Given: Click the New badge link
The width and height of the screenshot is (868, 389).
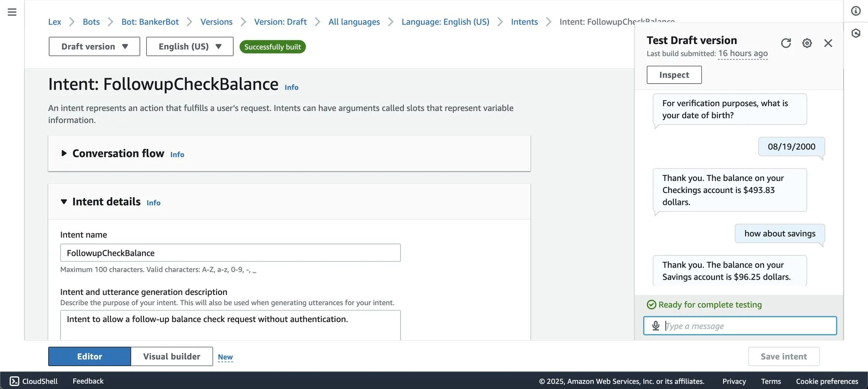Looking at the screenshot, I should tap(225, 357).
